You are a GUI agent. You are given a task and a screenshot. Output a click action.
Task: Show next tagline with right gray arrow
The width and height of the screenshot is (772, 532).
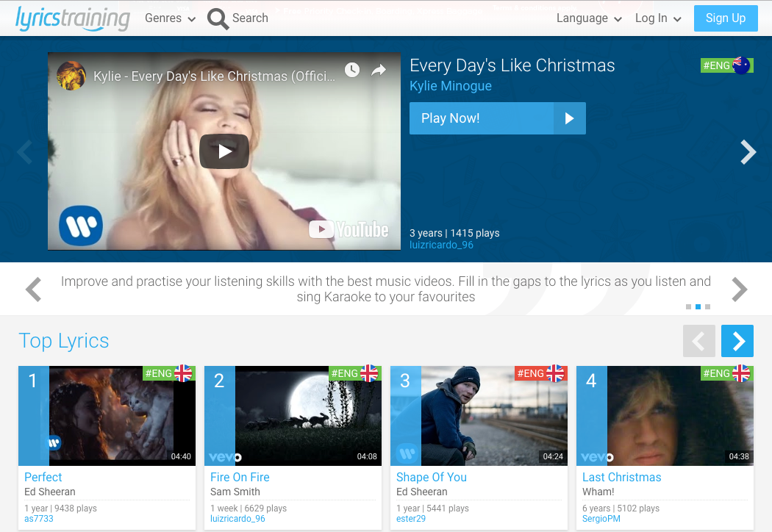tap(740, 290)
